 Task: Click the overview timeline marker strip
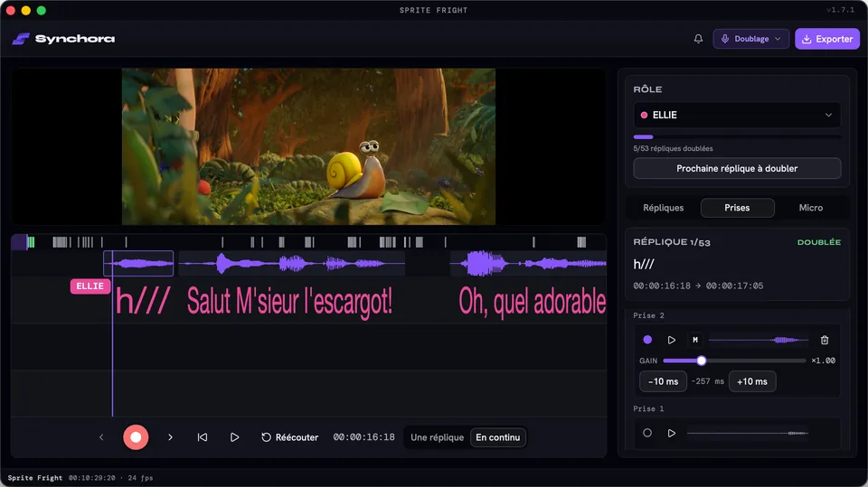308,242
